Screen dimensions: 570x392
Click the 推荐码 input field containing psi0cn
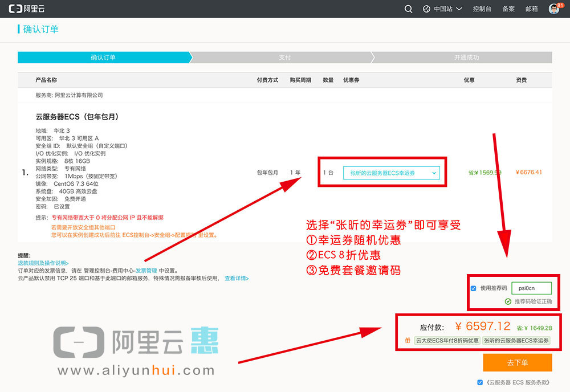[x=531, y=288]
